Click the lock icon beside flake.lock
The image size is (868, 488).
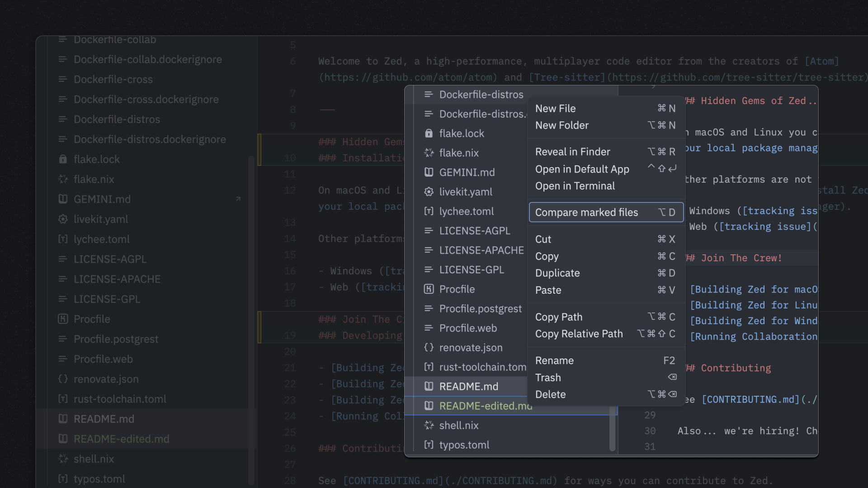pos(63,159)
